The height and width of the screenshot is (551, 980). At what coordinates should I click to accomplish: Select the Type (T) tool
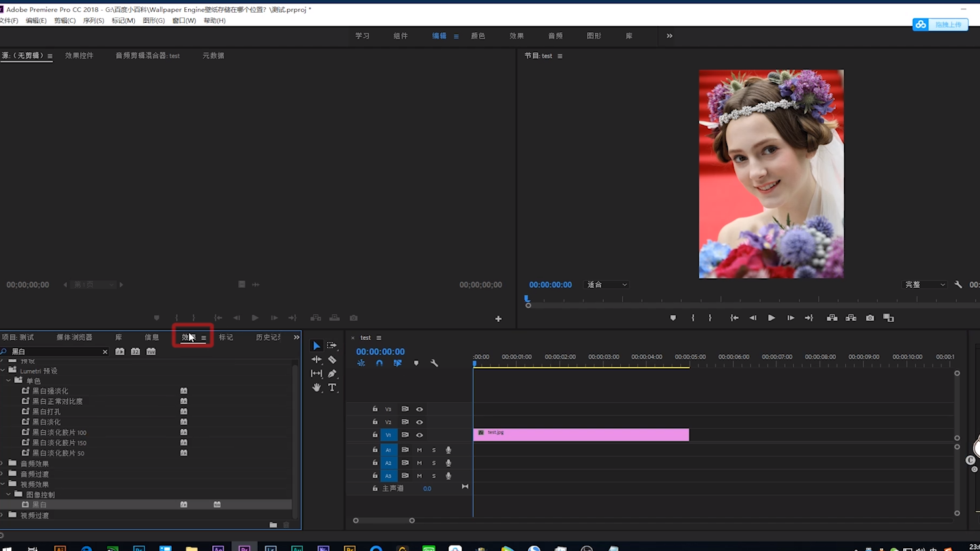[332, 388]
